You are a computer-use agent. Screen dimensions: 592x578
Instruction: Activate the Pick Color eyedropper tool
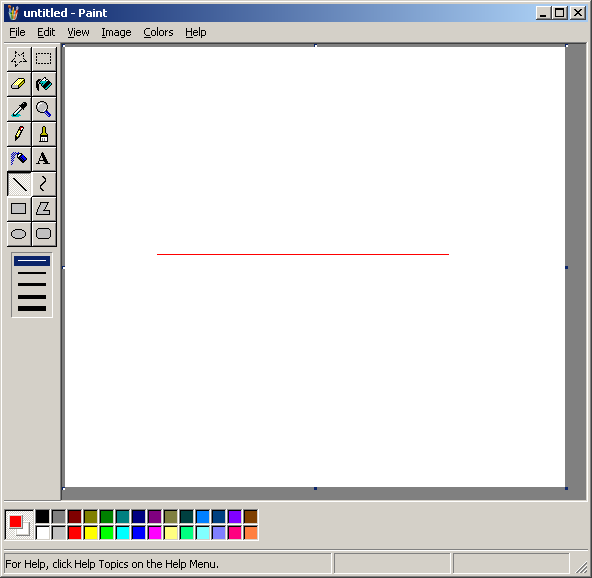19,109
